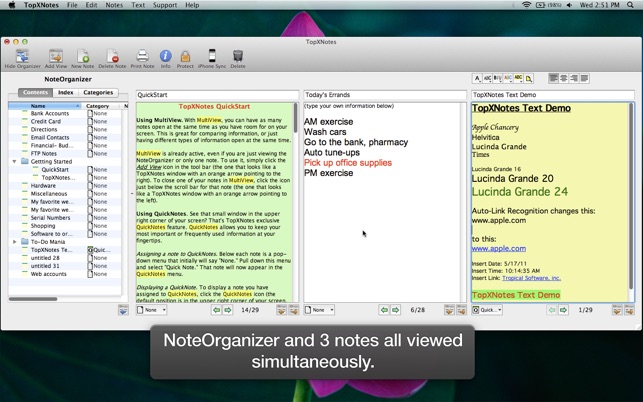Screen dimensions: 643x402
Task: Click the Print Note icon
Action: click(x=142, y=57)
